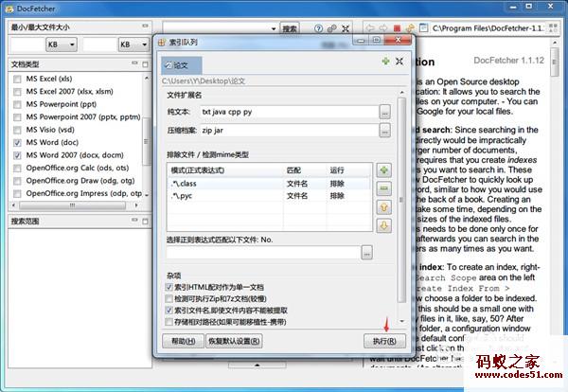
Task: Click the 索引队列 dialog title icon
Action: click(162, 42)
